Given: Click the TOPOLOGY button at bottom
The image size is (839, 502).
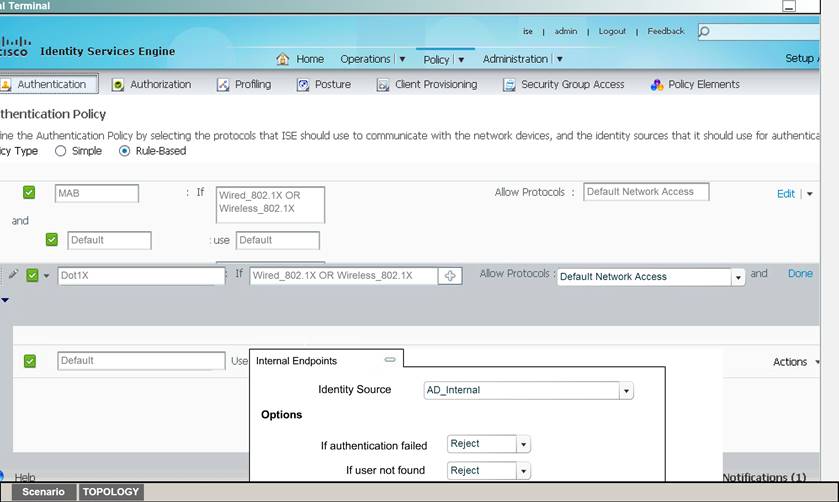Looking at the screenshot, I should point(111,492).
